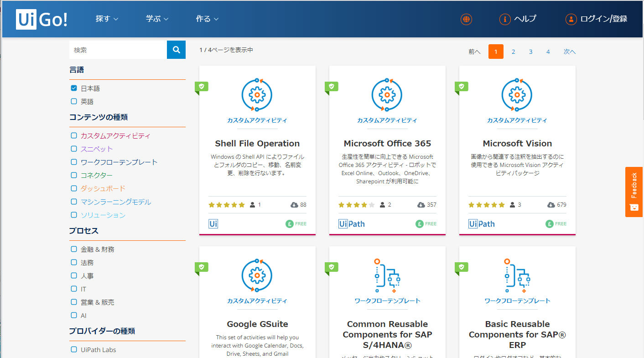644x358 pixels.
Task: Open the 探す dropdown menu
Action: click(107, 19)
